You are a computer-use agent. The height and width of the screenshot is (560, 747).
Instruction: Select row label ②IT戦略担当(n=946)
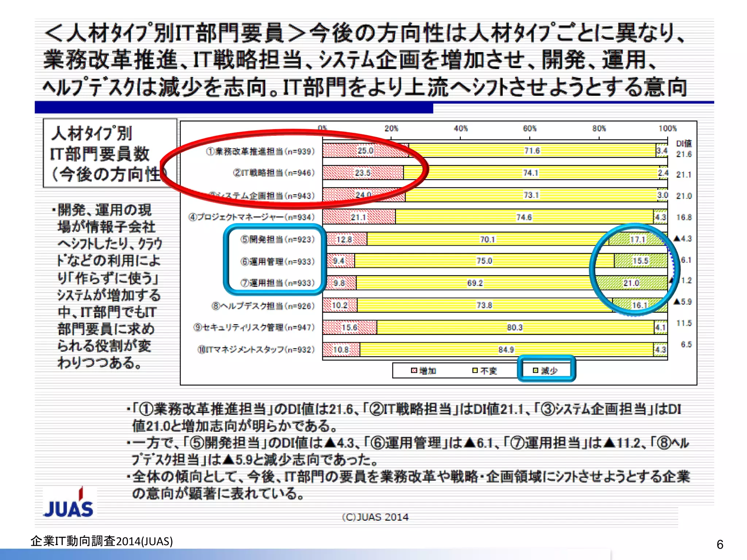point(274,173)
